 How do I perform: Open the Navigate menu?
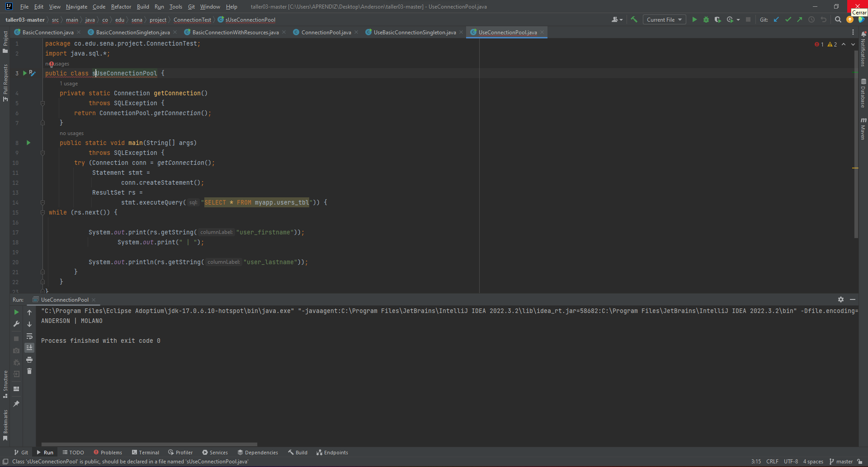(76, 7)
